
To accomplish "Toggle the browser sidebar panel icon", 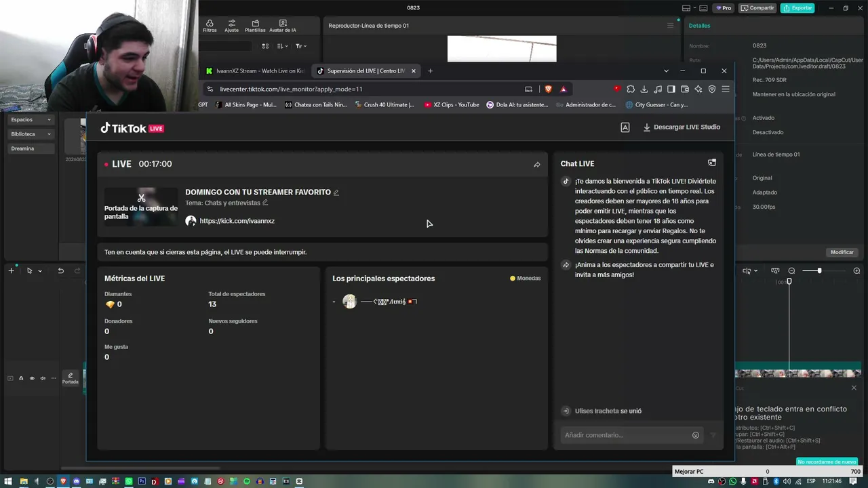I will point(671,89).
